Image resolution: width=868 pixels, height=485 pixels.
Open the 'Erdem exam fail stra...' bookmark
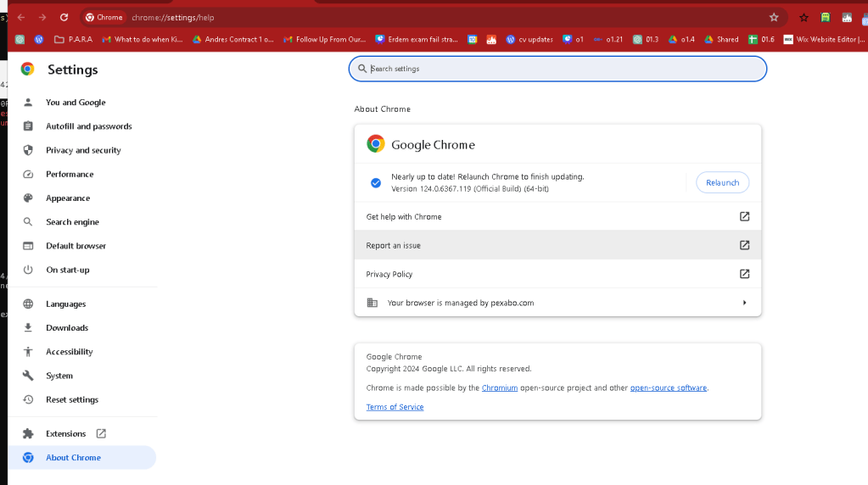417,39
